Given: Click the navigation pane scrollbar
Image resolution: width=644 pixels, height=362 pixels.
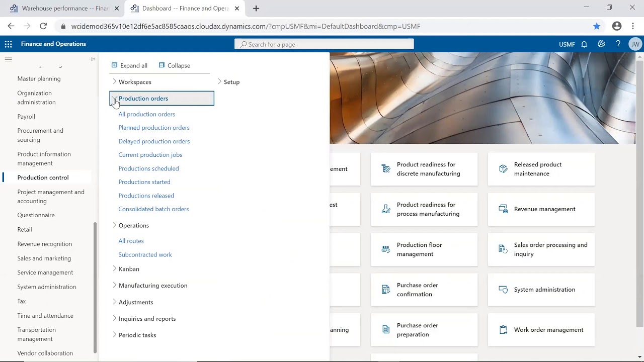Looking at the screenshot, I should pos(95,287).
